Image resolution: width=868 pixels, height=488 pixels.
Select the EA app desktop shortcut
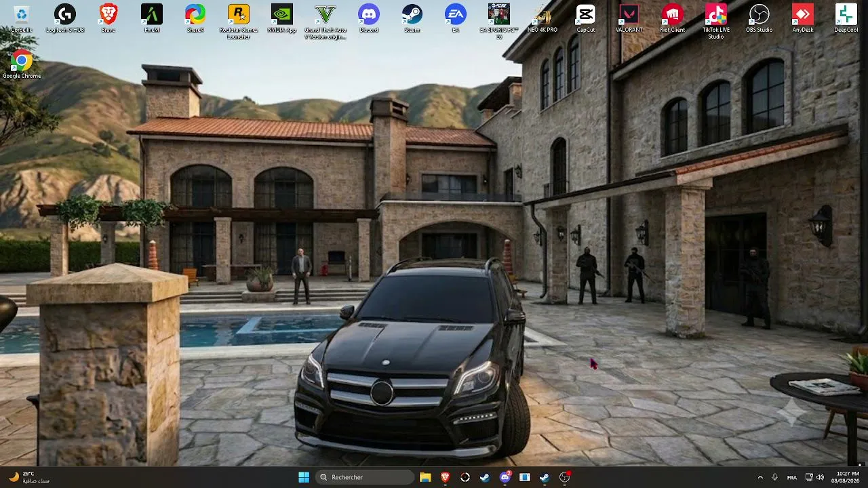coord(456,18)
